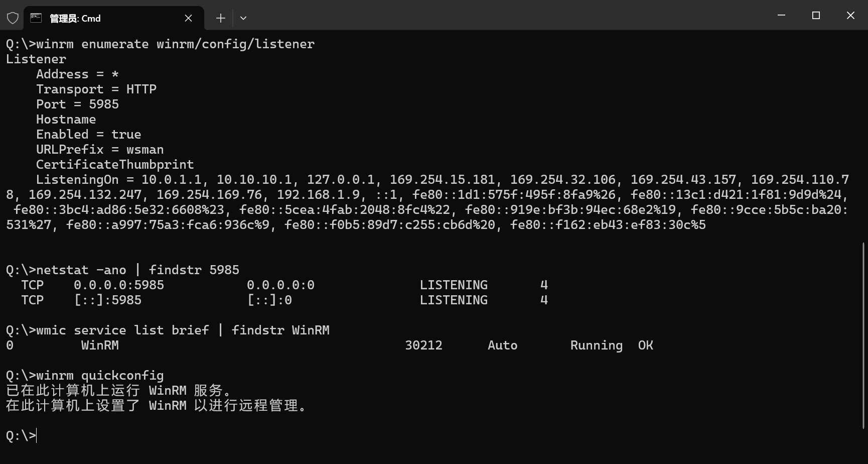Click the "Port = 5985" line

click(77, 104)
